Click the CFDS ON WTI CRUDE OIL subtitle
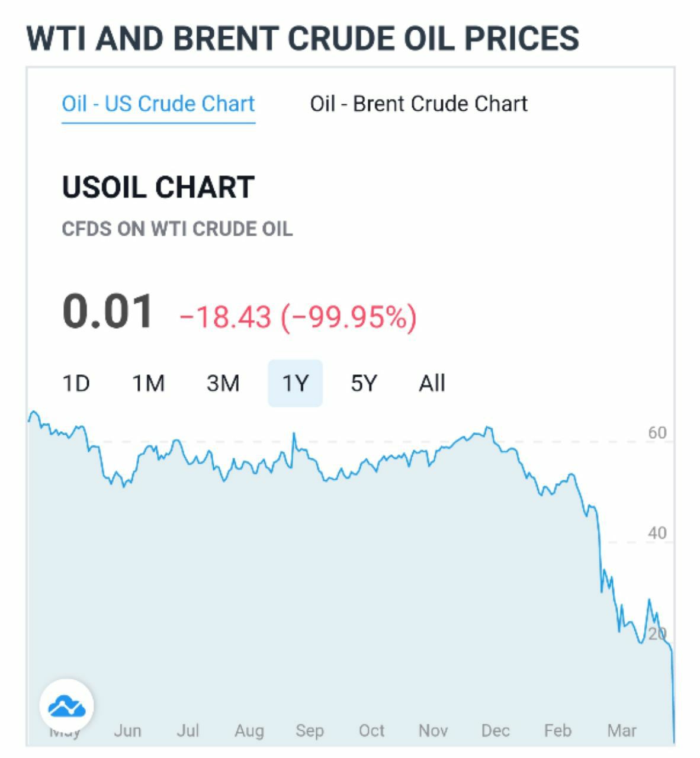The image size is (700, 758). (177, 229)
